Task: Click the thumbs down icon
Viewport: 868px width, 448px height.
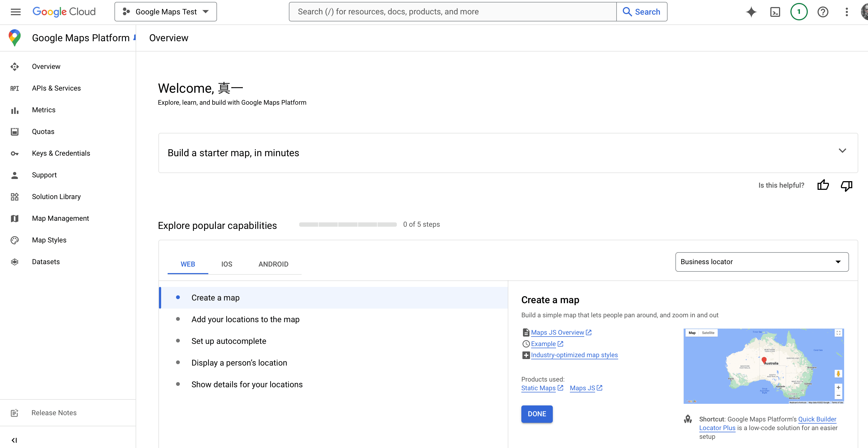Action: (846, 185)
